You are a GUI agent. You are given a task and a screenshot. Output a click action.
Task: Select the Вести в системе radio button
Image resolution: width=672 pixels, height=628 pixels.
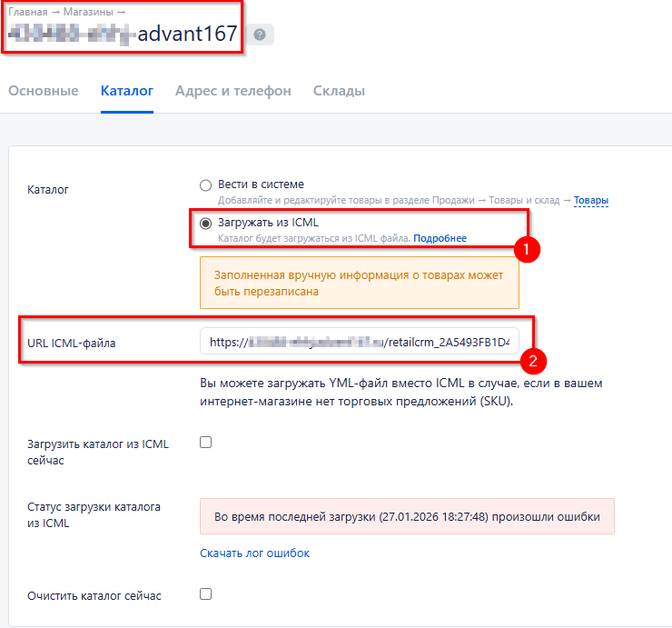click(x=205, y=184)
